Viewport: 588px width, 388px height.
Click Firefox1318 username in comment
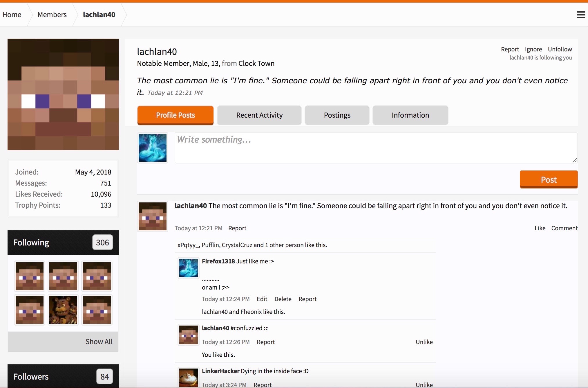coord(218,261)
